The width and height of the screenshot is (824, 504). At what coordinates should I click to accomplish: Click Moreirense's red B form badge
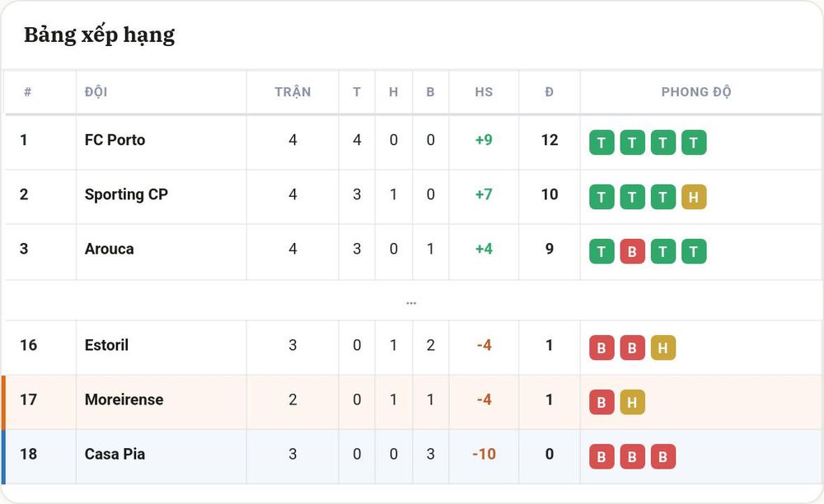[x=602, y=402]
